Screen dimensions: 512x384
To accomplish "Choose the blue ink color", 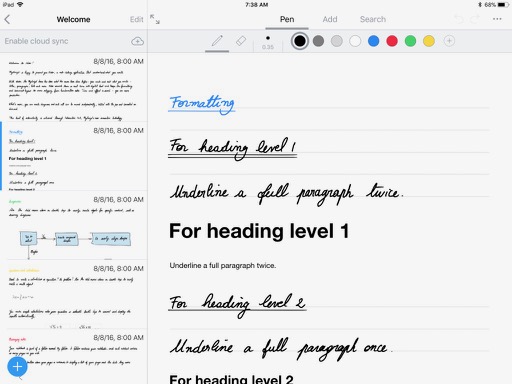I will point(374,41).
